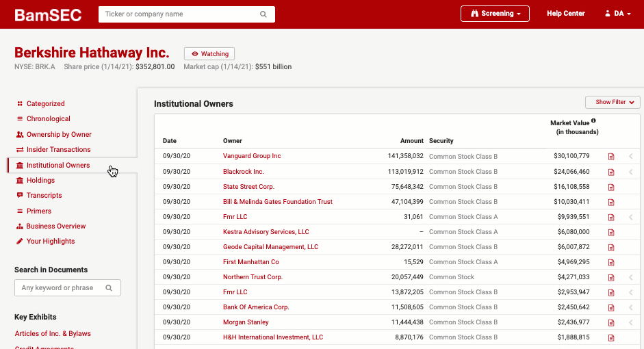This screenshot has width=644, height=349.
Task: Open Geode Capital Management, LLC link
Action: 270,247
